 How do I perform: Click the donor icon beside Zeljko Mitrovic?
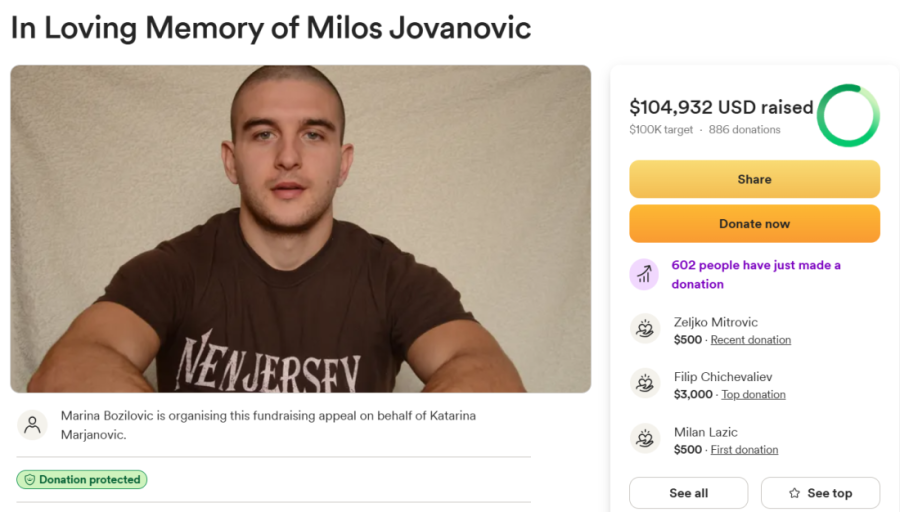(x=645, y=329)
